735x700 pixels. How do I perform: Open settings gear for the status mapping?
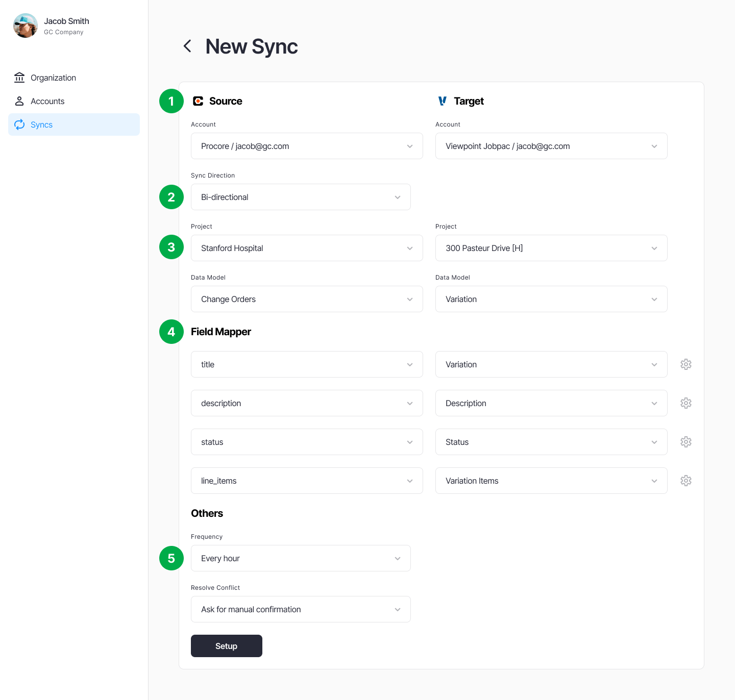point(686,442)
